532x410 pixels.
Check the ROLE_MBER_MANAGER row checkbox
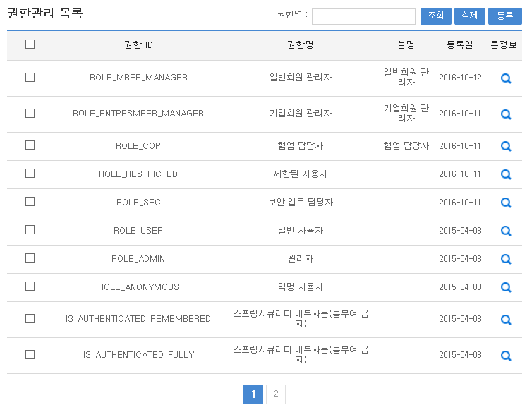[x=30, y=78]
